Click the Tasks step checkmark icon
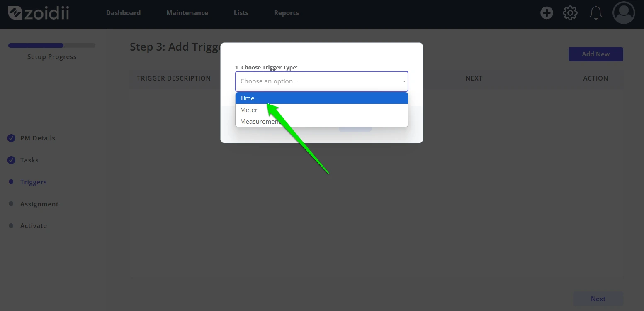This screenshot has height=311, width=644. pyautogui.click(x=11, y=160)
